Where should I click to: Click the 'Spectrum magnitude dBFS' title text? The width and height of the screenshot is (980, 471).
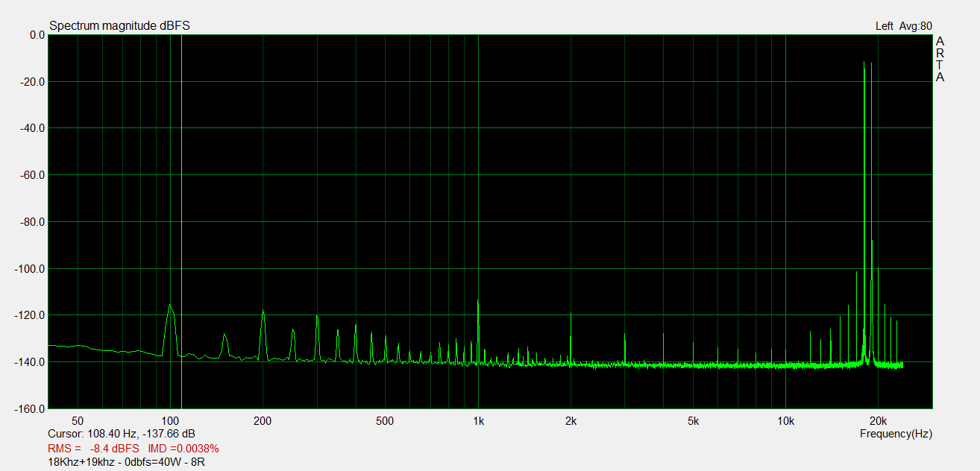119,26
